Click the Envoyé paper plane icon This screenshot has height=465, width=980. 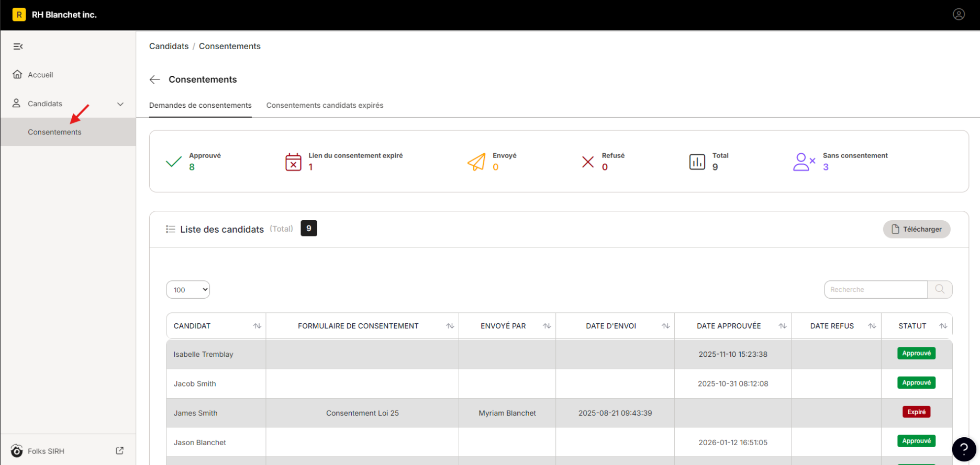[x=476, y=162]
